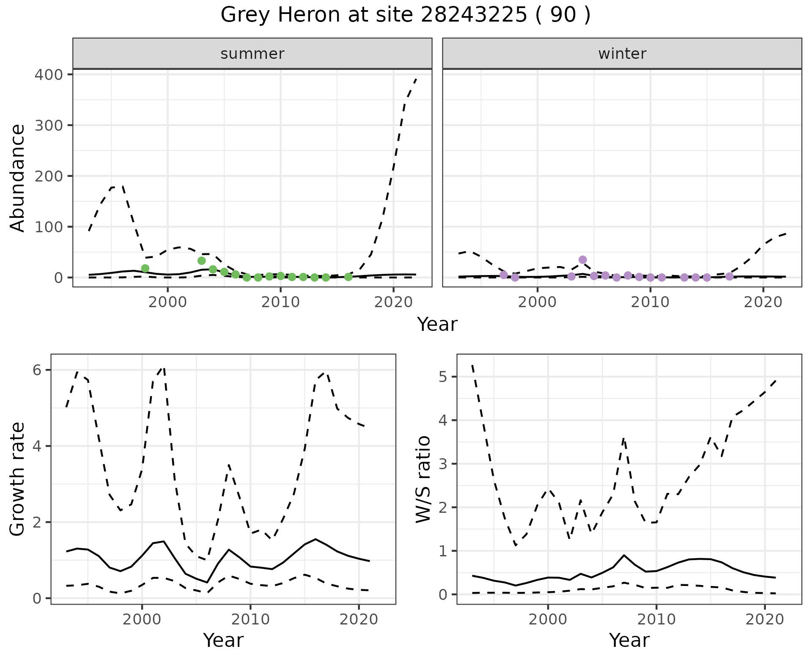Click the W/S ratio y-axis label
The image size is (812, 660).
click(423, 479)
